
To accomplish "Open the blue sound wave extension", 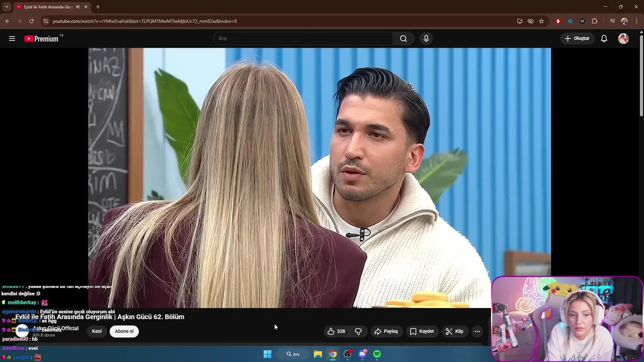I will [x=570, y=21].
